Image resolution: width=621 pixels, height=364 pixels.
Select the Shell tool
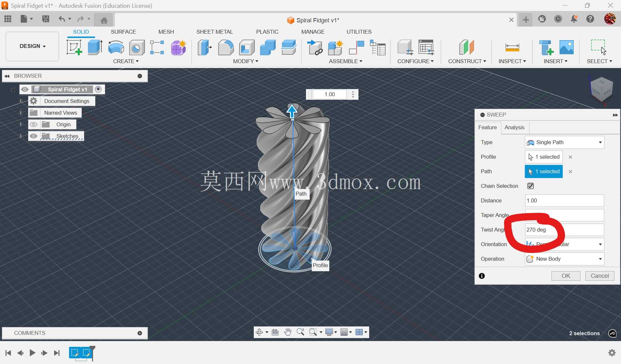pos(247,47)
